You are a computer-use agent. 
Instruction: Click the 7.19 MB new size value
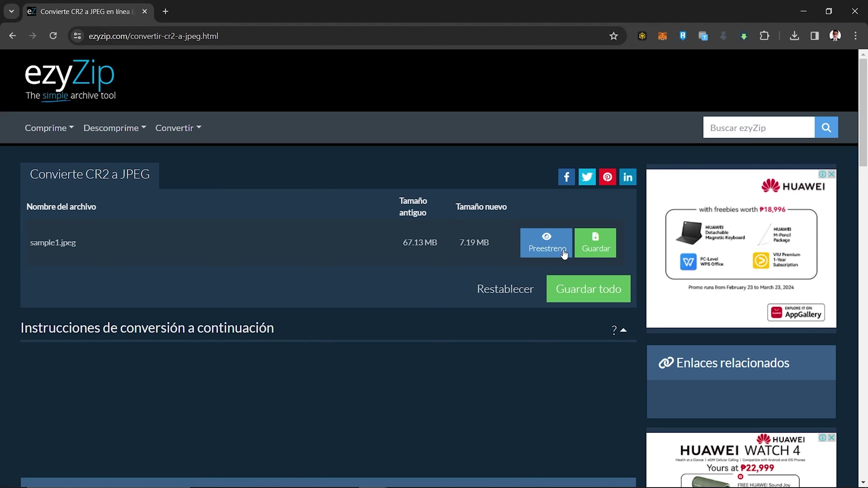pos(474,243)
